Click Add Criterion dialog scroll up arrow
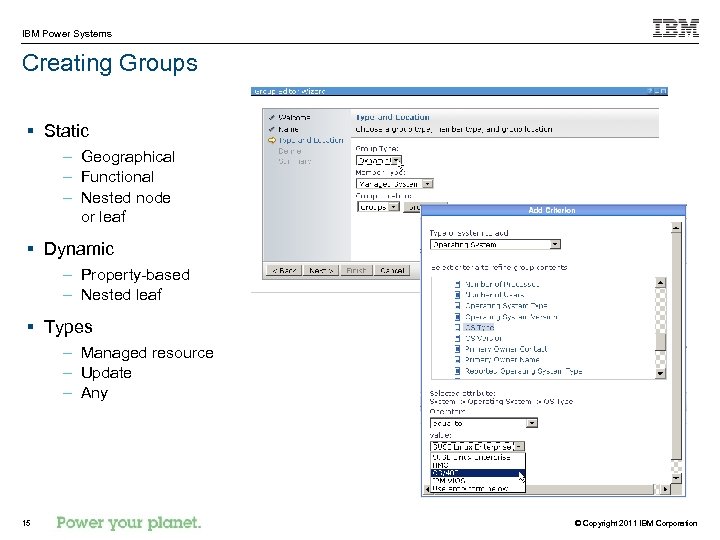The image size is (720, 540). click(x=676, y=227)
